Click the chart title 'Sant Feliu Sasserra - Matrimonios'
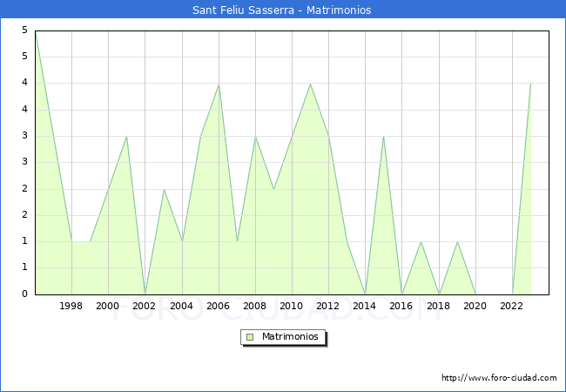Screen dimensions: 566x392 click(281, 10)
